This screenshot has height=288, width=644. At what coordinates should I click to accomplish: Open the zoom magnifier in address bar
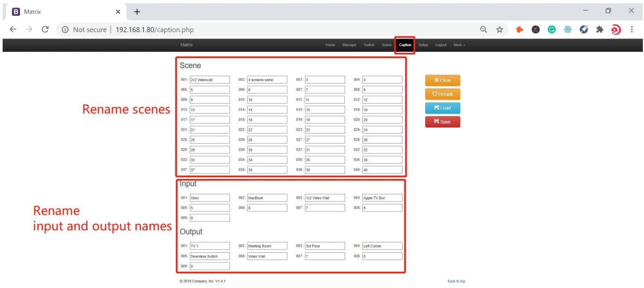tap(483, 29)
